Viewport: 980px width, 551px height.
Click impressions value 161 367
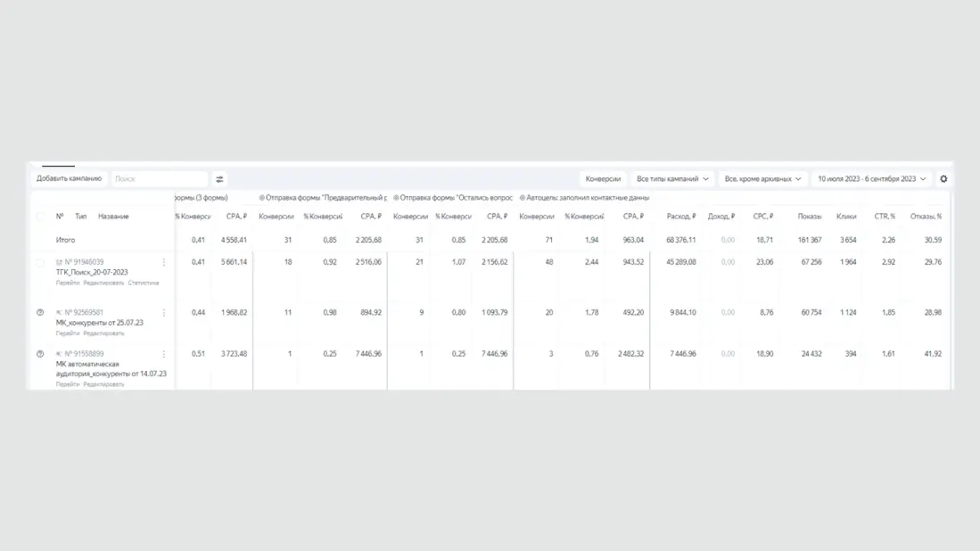[x=810, y=240]
